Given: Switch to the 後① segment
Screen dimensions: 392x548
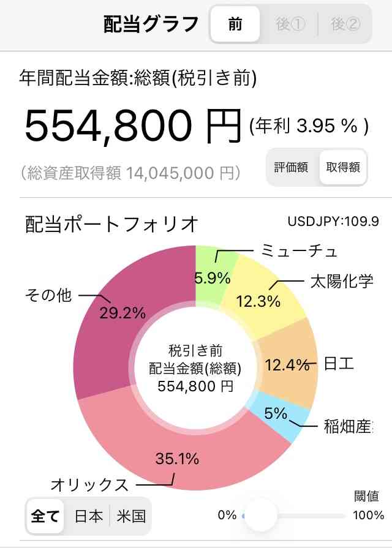Looking at the screenshot, I should (x=290, y=24).
